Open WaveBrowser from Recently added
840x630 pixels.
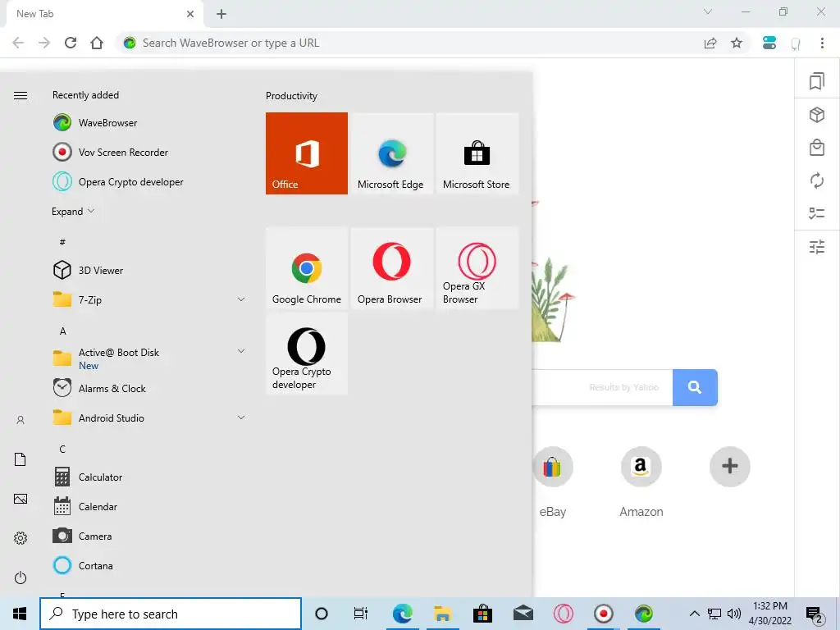click(x=148, y=123)
